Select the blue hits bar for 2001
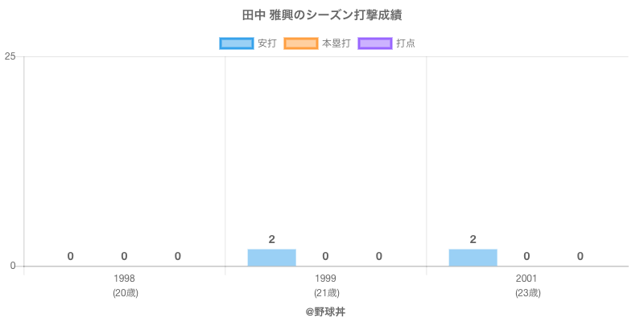644x322 pixels. coord(473,258)
